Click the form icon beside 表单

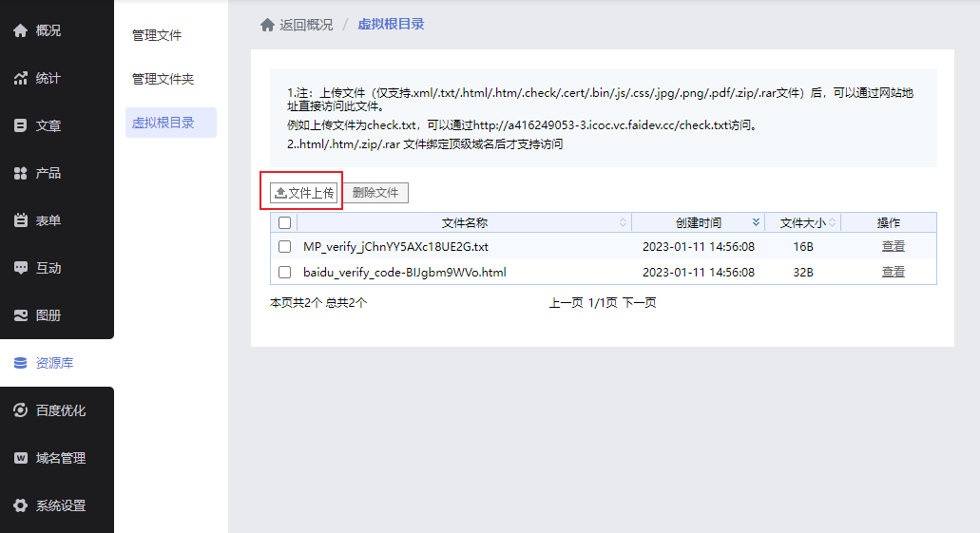[21, 220]
